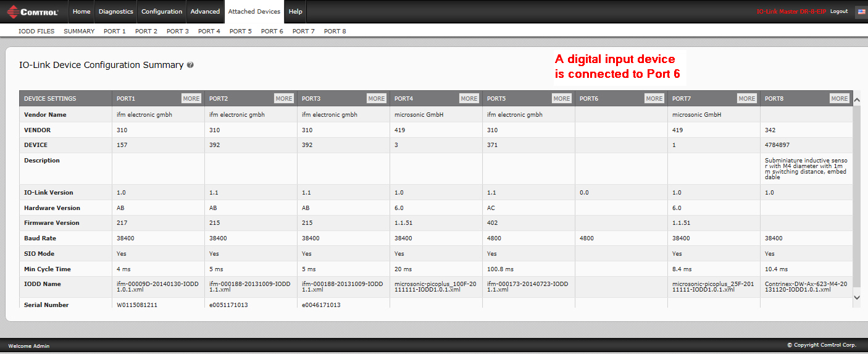Image resolution: width=868 pixels, height=354 pixels.
Task: Select the Attached Devices menu
Action: [254, 11]
